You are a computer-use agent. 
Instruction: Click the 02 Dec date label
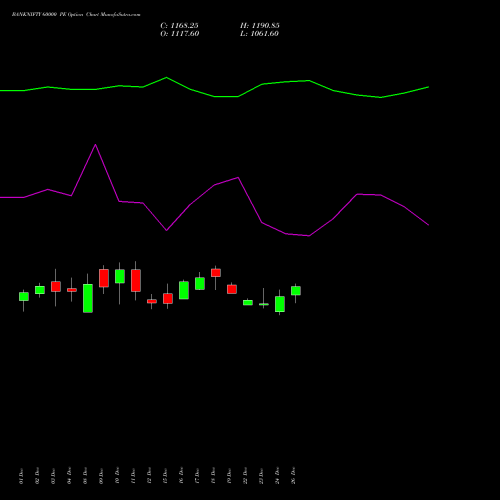coord(37,476)
